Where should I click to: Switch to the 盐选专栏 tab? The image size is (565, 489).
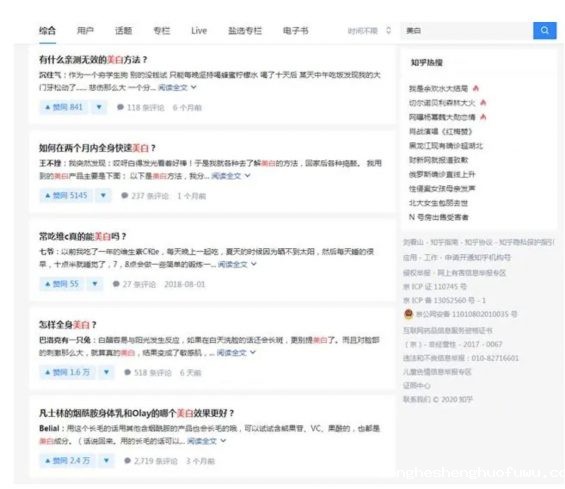click(245, 31)
